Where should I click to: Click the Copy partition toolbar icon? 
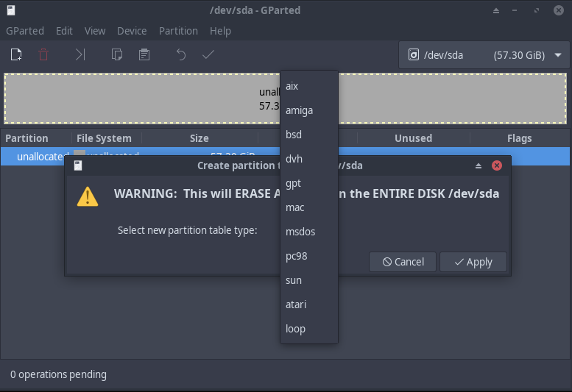[x=116, y=54]
